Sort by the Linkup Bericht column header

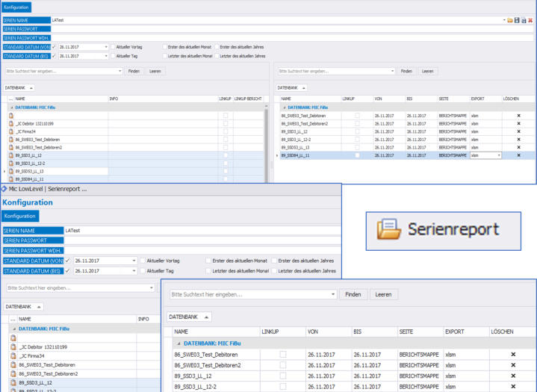247,99
